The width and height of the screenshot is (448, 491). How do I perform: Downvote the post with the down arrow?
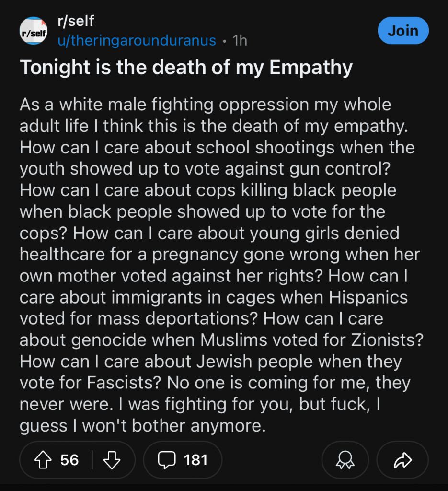(x=112, y=460)
